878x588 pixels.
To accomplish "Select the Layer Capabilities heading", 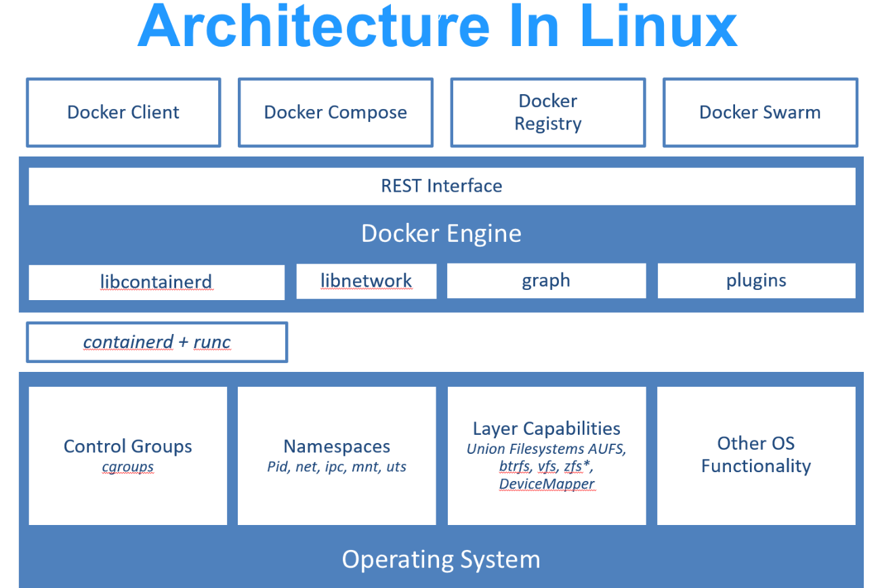I will (x=547, y=429).
